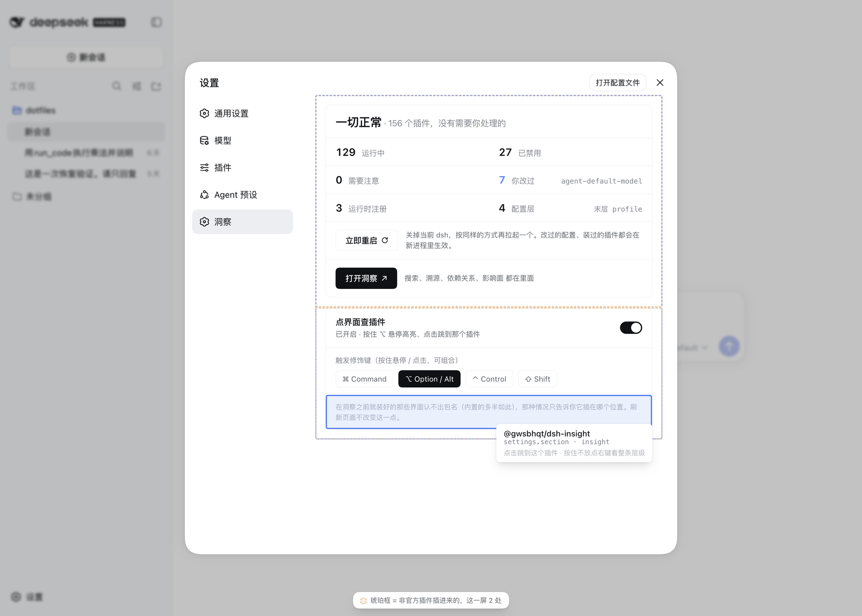
Task: Click new folder icon in 工作区 header
Action: pyautogui.click(x=156, y=86)
